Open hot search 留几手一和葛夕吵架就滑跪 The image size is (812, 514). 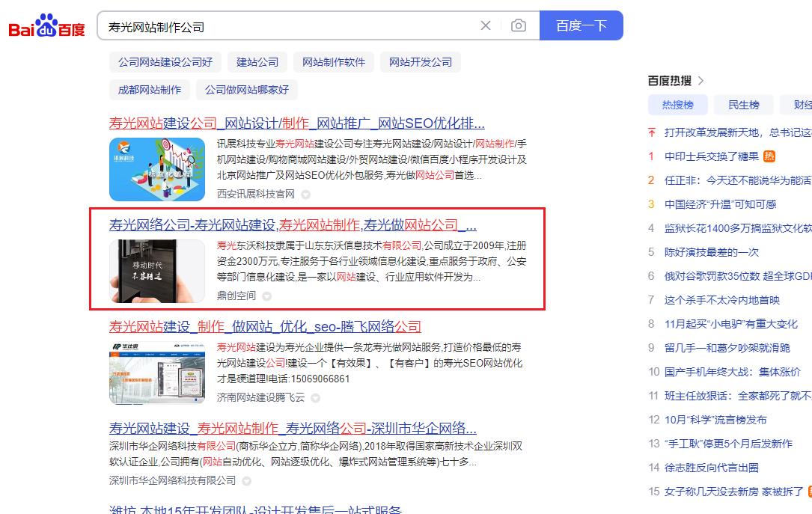tap(727, 348)
